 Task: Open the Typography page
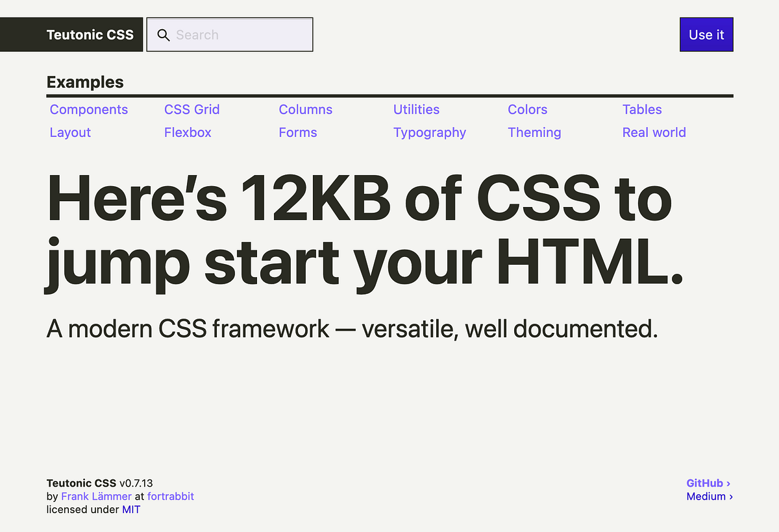(x=430, y=132)
